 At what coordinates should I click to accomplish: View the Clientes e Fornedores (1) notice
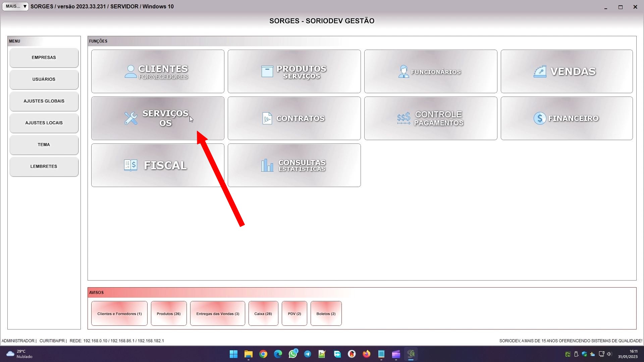tap(119, 314)
